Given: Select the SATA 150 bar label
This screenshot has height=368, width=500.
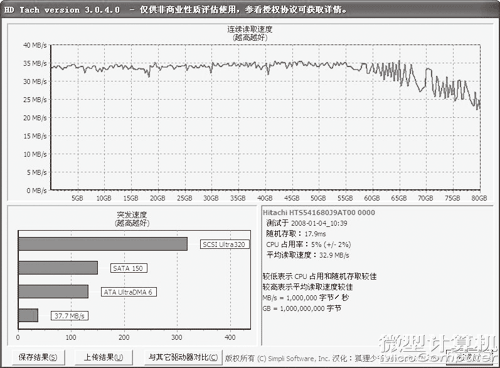Looking at the screenshot, I should point(128,268).
